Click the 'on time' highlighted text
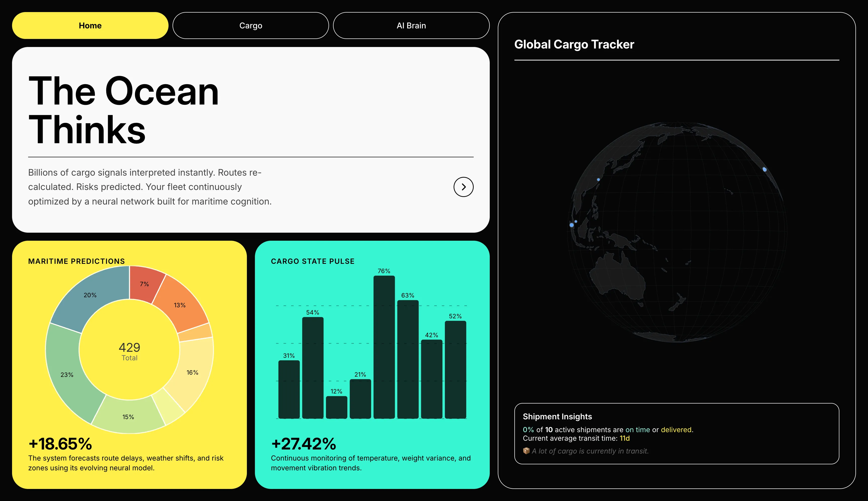868x501 pixels. tap(638, 429)
